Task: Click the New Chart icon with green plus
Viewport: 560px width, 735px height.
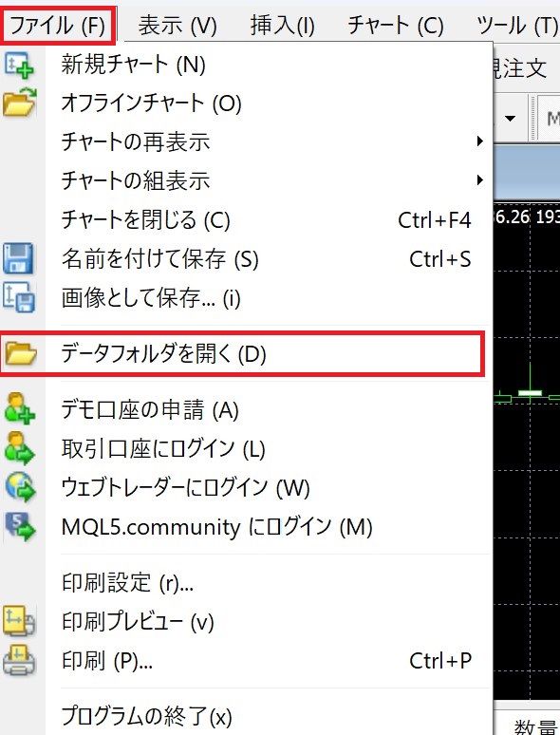Action: coord(19,65)
